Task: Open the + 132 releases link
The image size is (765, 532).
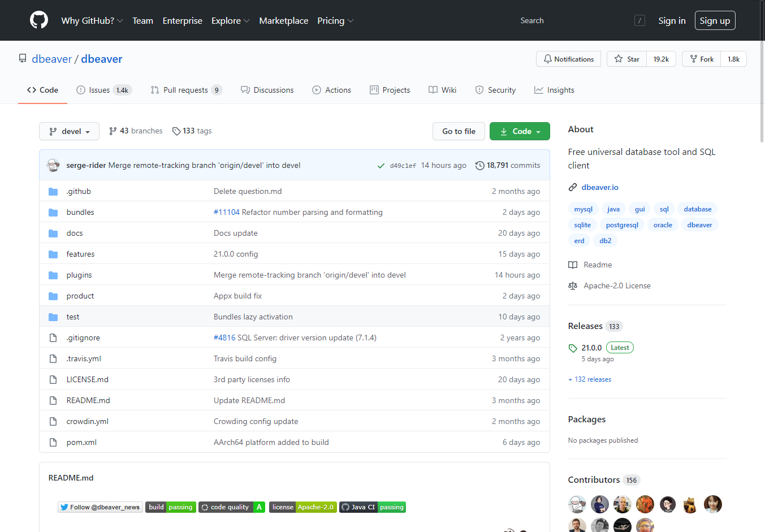Action: (x=590, y=379)
